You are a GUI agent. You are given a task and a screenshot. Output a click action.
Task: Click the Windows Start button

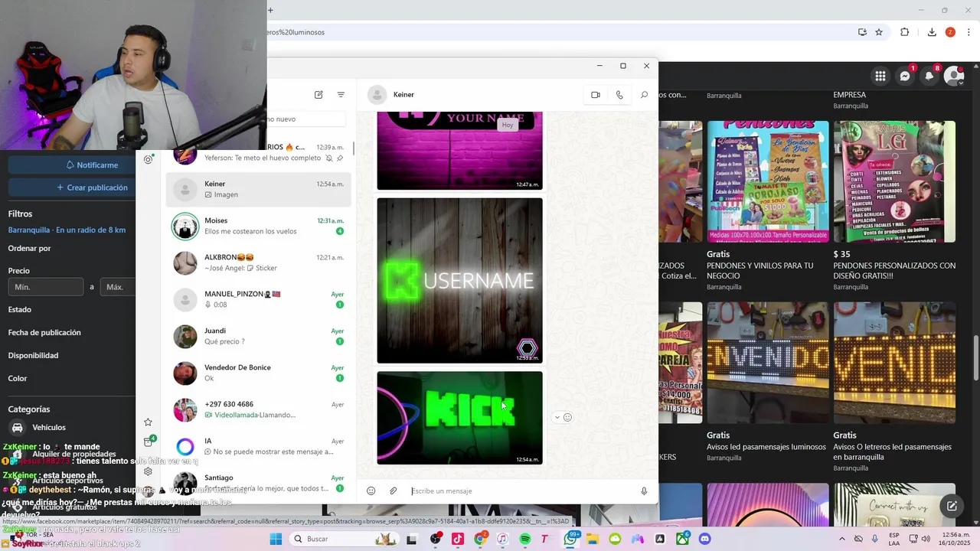[x=276, y=539]
